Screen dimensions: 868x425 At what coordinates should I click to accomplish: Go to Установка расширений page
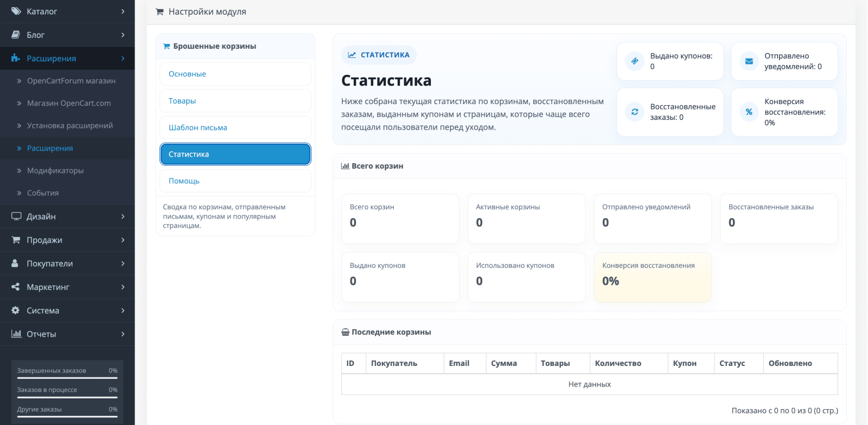70,125
